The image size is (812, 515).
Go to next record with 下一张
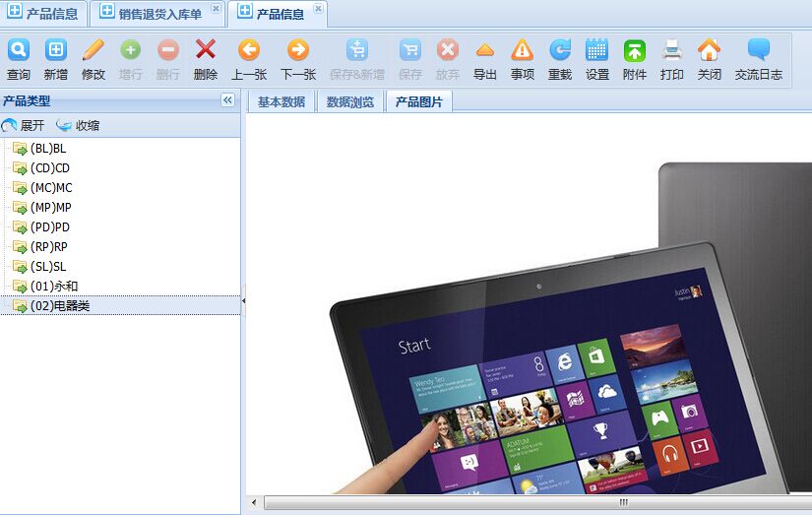coord(298,51)
